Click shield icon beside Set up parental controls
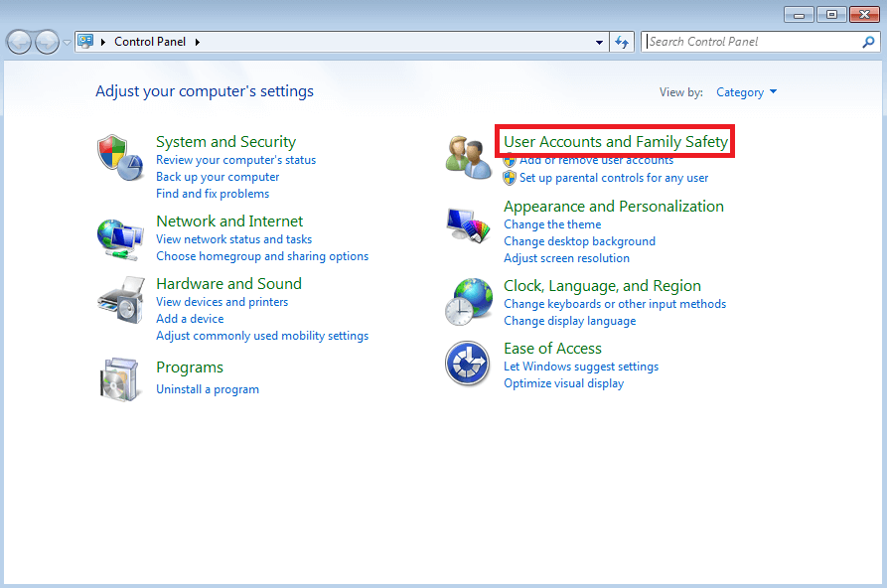This screenshot has height=588, width=887. point(510,178)
